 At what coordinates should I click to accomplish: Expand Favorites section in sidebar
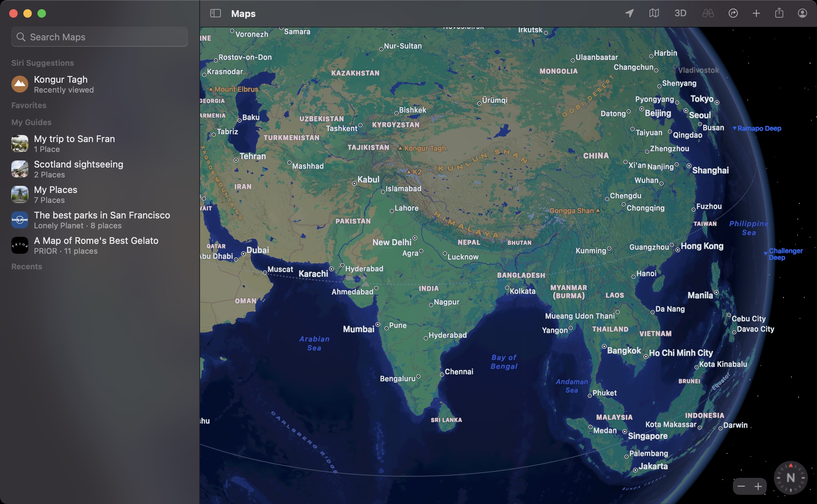click(29, 106)
